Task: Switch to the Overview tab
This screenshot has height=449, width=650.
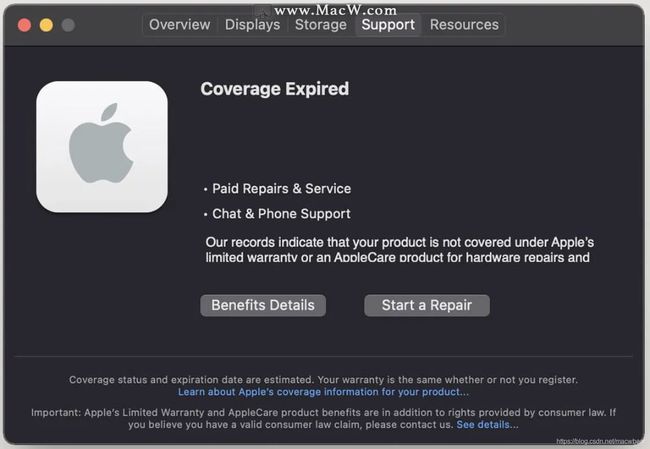Action: coord(179,25)
